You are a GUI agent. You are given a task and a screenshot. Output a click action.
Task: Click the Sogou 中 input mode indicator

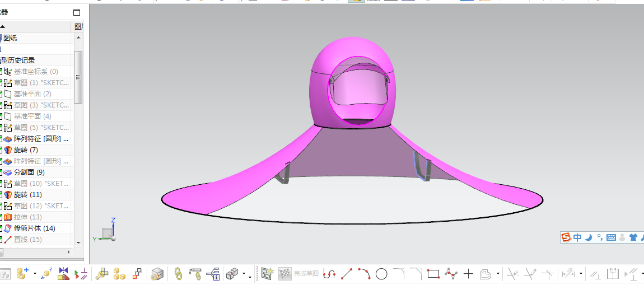point(577,237)
